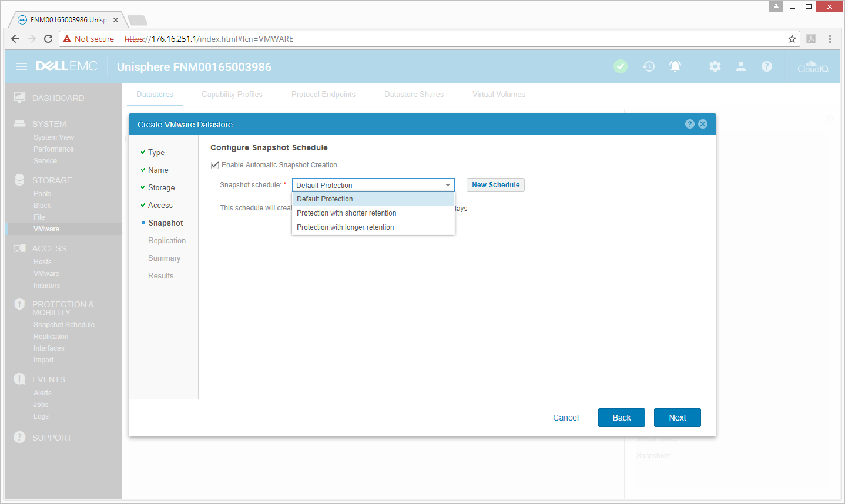Screen dimensions: 845x504
Task: Collapse the Snapshot schedule dropdown arrow
Action: (x=448, y=185)
